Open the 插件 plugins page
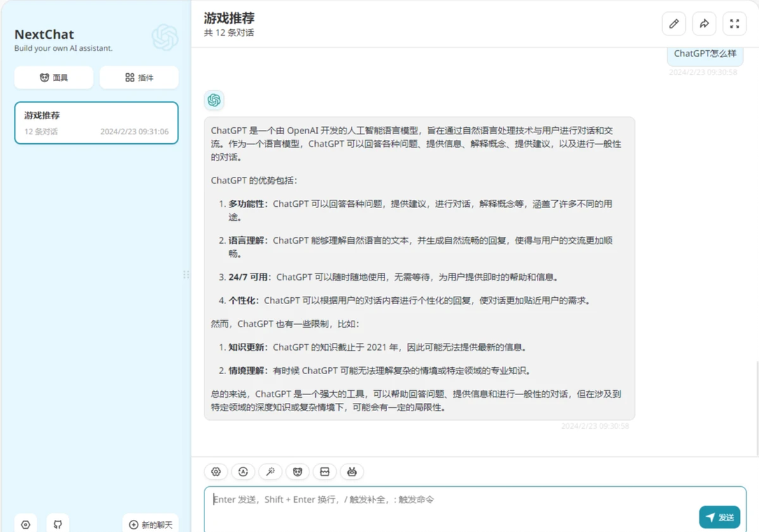 [139, 78]
